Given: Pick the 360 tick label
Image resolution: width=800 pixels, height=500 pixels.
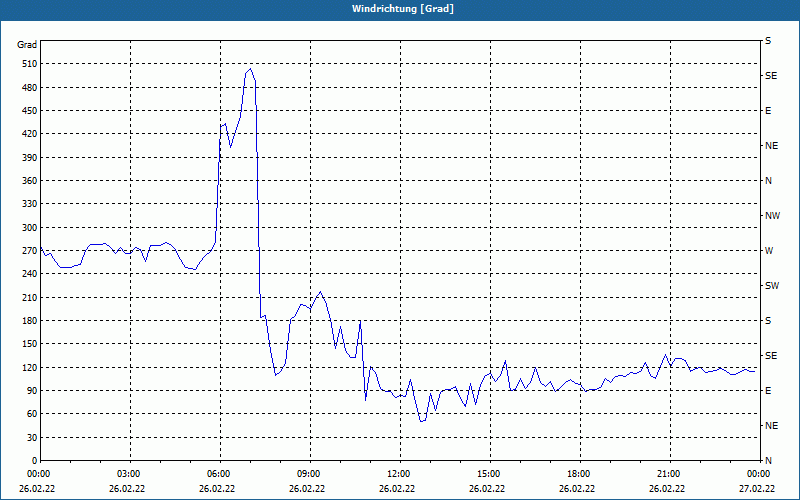Looking at the screenshot, I should (31, 181).
